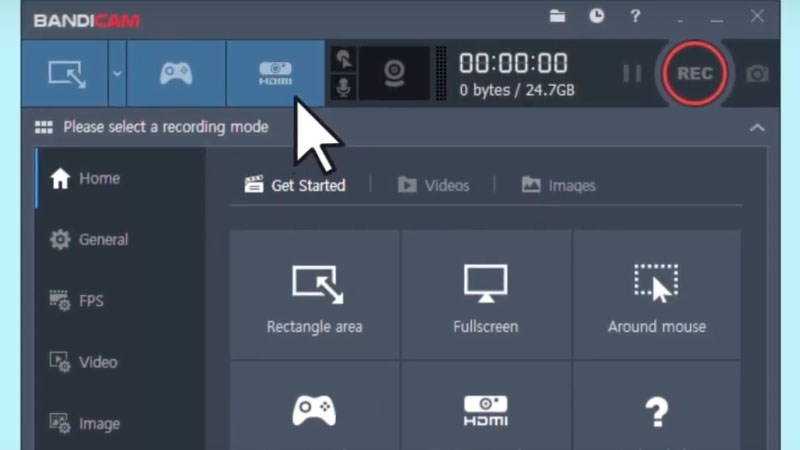Screen dimensions: 800x450
Task: Toggle the mouse cursor effect
Action: (344, 60)
